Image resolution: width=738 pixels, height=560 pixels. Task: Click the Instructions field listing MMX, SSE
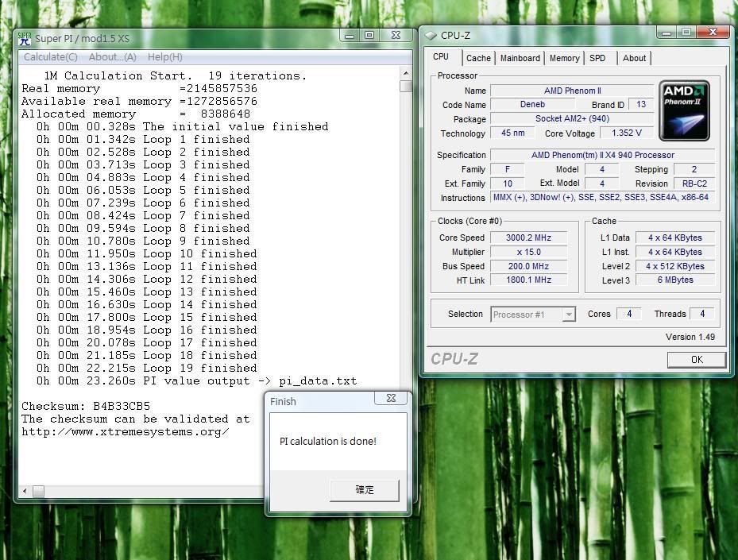pos(602,198)
